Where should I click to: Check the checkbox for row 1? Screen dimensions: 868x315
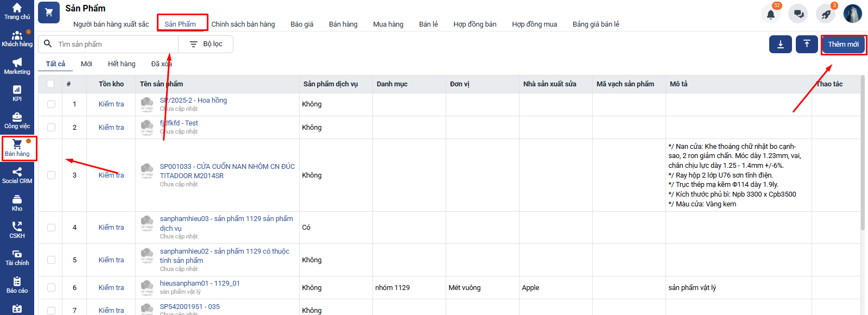[x=51, y=104]
